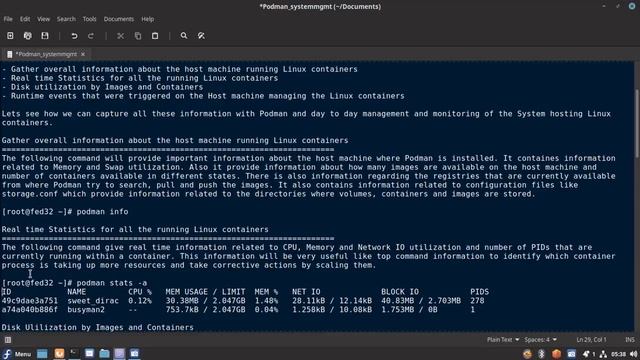The height and width of the screenshot is (360, 640).
Task: Open the File menu
Action: pyautogui.click(x=8, y=19)
